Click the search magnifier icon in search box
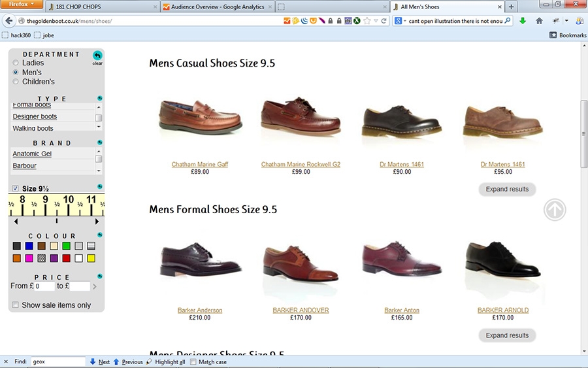Image resolution: width=588 pixels, height=368 pixels. [x=508, y=21]
